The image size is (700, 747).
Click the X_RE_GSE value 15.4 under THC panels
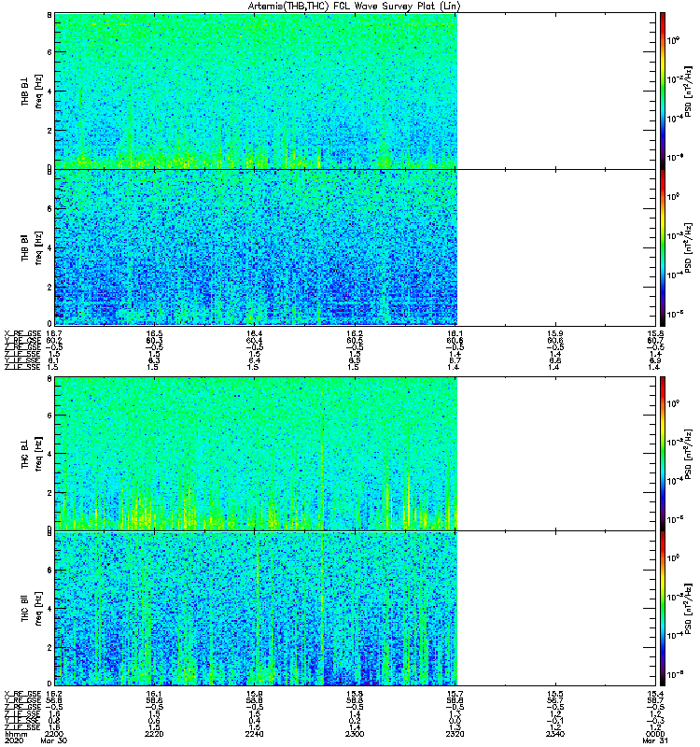point(656,694)
